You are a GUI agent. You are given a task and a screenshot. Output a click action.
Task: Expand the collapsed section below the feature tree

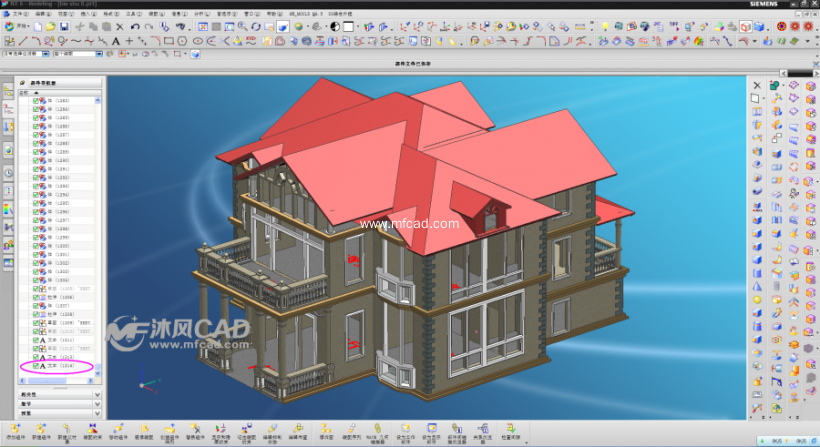tap(97, 394)
